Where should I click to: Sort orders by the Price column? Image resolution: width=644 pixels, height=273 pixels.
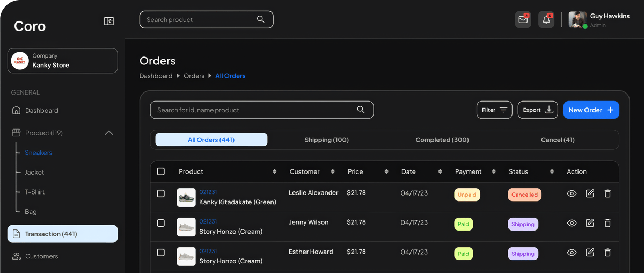pyautogui.click(x=386, y=172)
